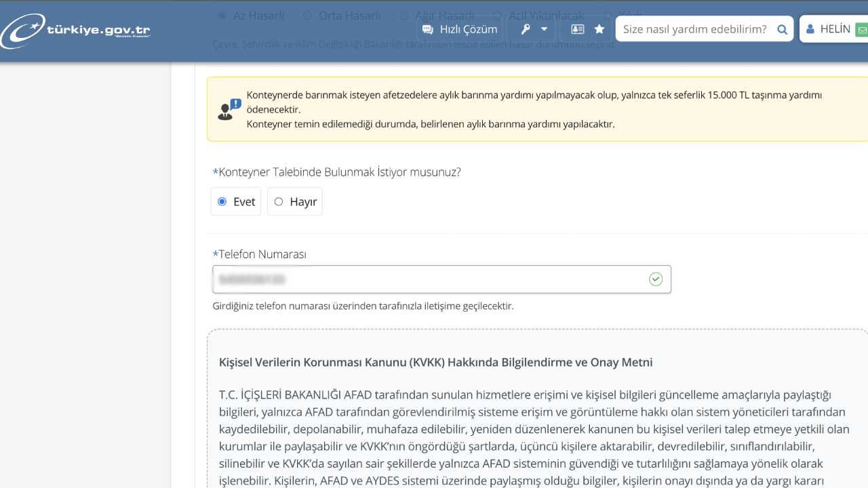The image size is (868, 488).
Task: Click the favorites star icon
Action: point(599,29)
